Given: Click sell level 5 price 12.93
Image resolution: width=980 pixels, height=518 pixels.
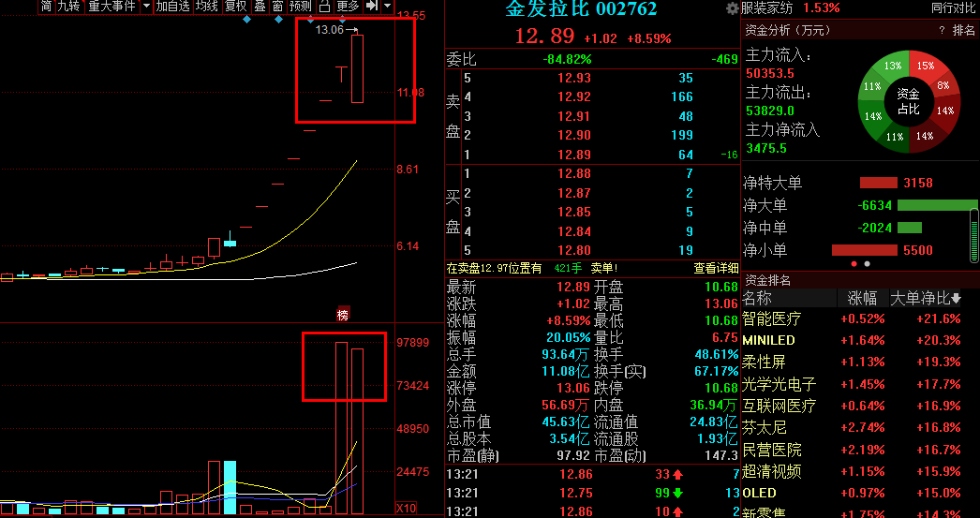Looking at the screenshot, I should pyautogui.click(x=573, y=78).
